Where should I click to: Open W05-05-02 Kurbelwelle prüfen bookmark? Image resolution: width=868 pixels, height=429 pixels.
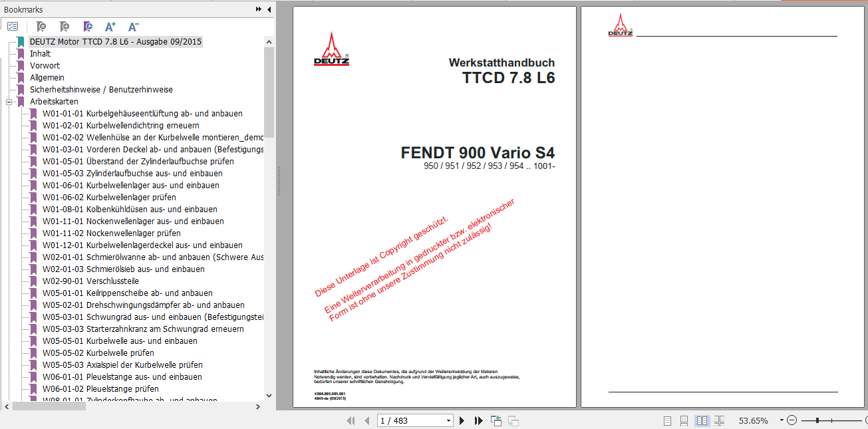98,353
